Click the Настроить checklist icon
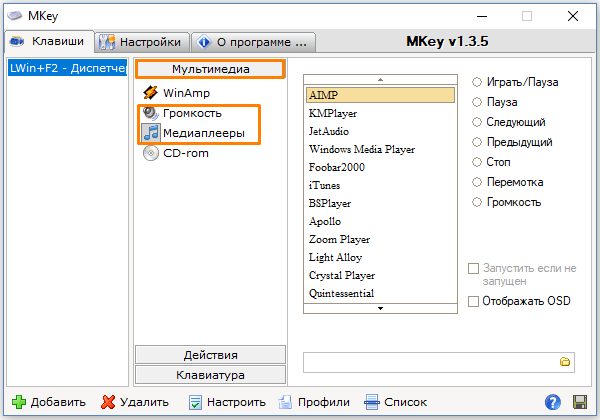This screenshot has width=600, height=420. click(195, 402)
